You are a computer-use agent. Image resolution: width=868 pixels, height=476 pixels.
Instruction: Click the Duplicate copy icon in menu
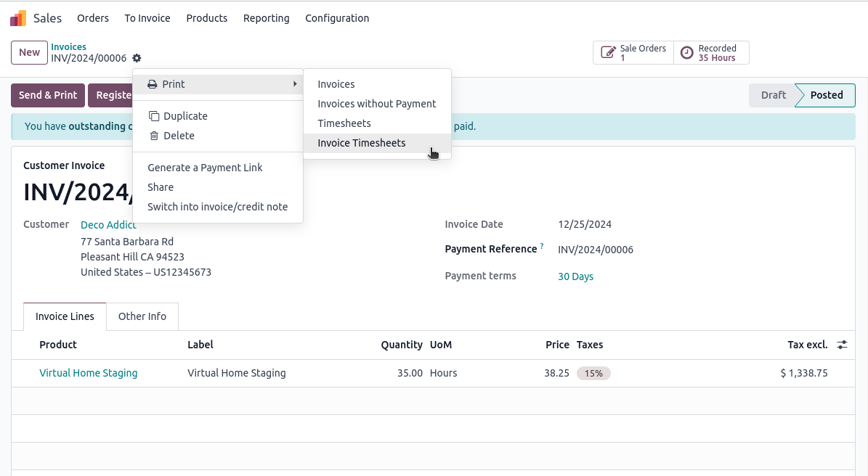pyautogui.click(x=153, y=116)
